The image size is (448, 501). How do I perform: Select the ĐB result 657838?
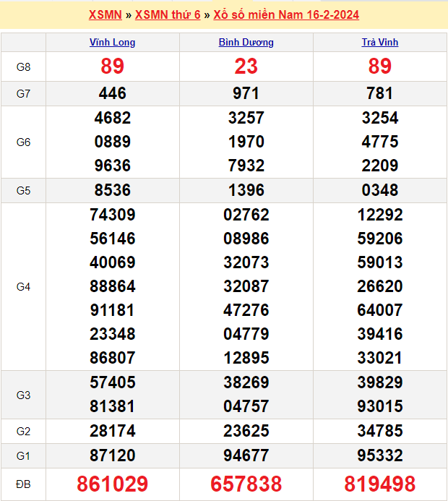[246, 484]
